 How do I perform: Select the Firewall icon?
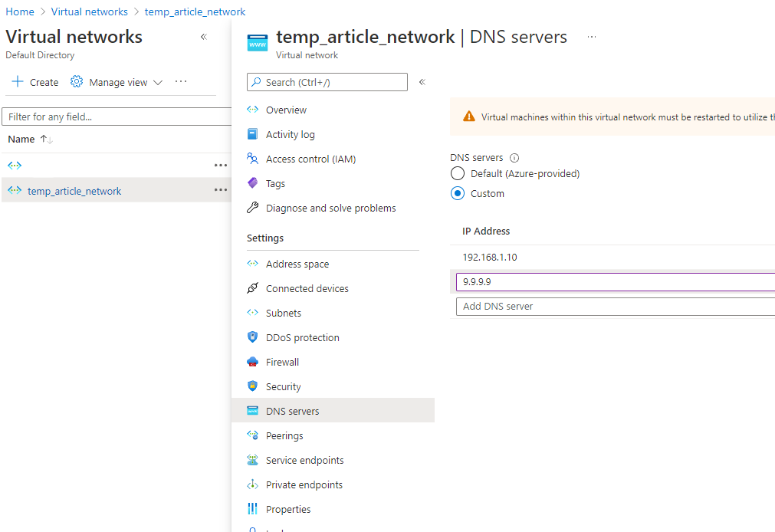coord(253,362)
